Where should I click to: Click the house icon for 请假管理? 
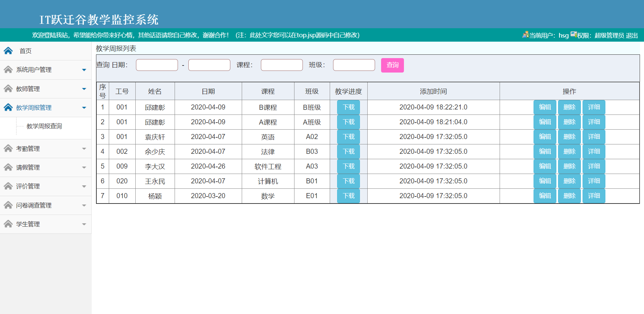[x=8, y=167]
